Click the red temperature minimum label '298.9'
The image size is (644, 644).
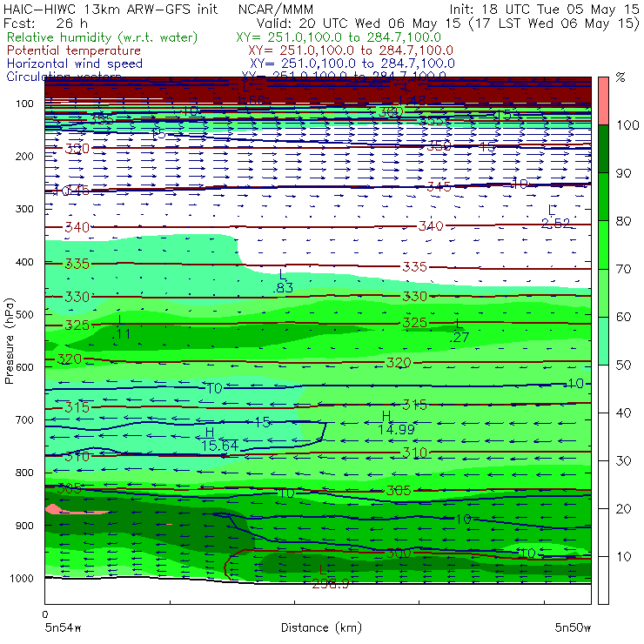330,584
